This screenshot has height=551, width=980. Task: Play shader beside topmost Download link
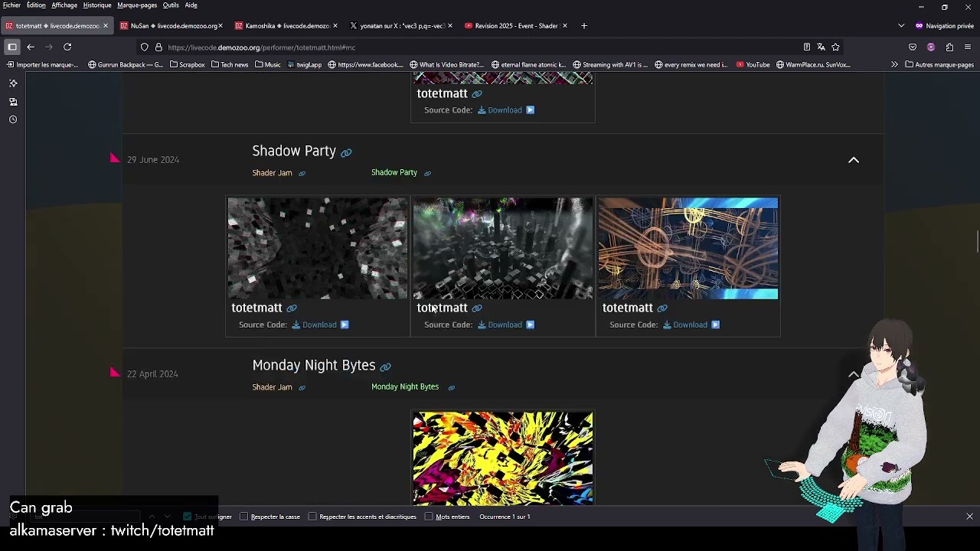point(530,110)
